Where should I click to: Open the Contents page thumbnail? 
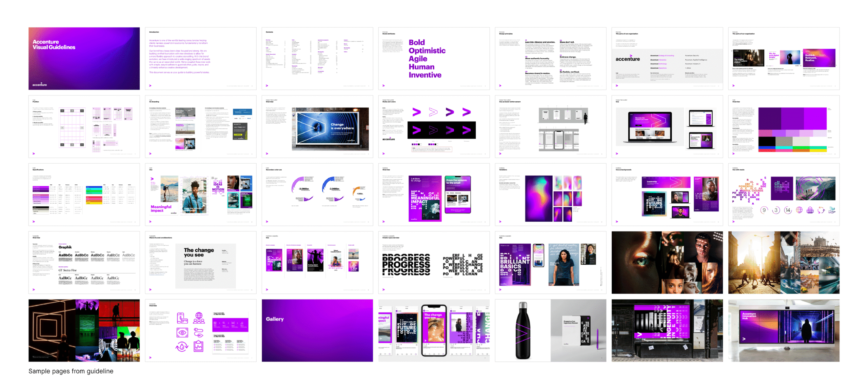click(x=317, y=58)
